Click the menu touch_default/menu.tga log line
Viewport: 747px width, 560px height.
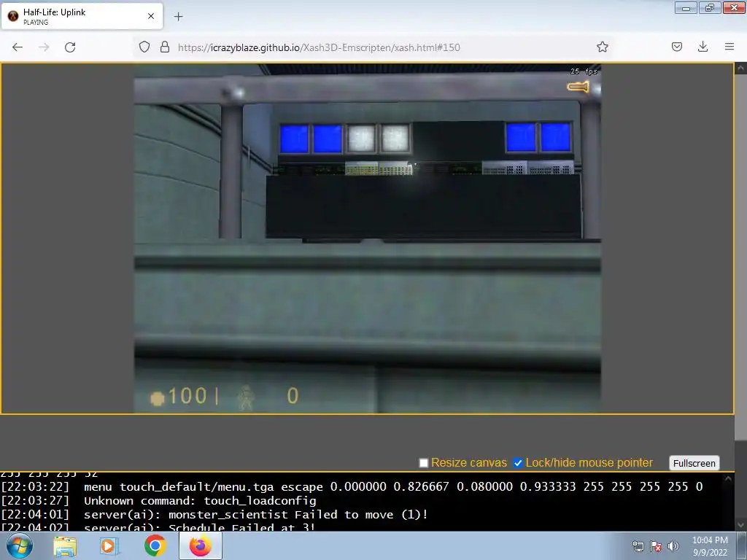pyautogui.click(x=393, y=487)
